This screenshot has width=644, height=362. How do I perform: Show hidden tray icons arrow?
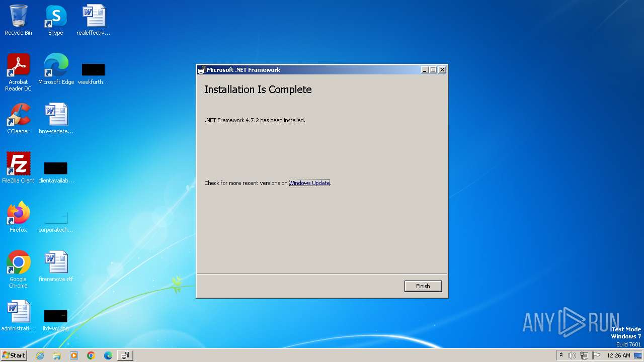[x=561, y=355]
